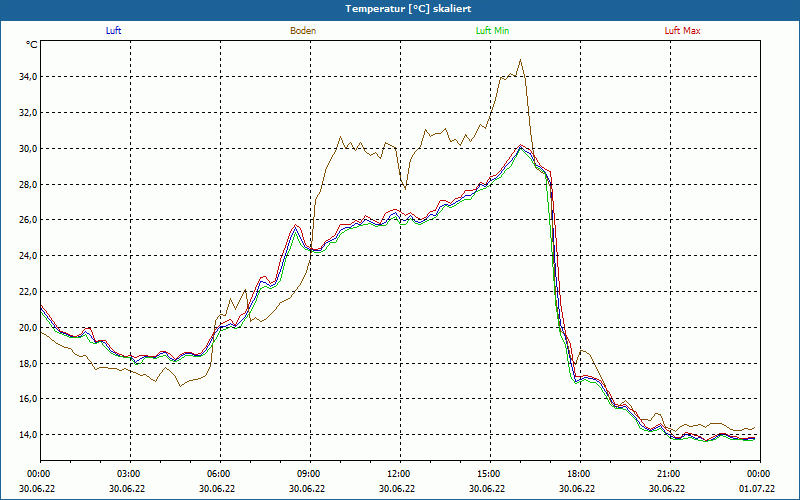Click the Boden curve peak near 16:00
Image resolution: width=800 pixels, height=500 pixels.
tap(520, 60)
